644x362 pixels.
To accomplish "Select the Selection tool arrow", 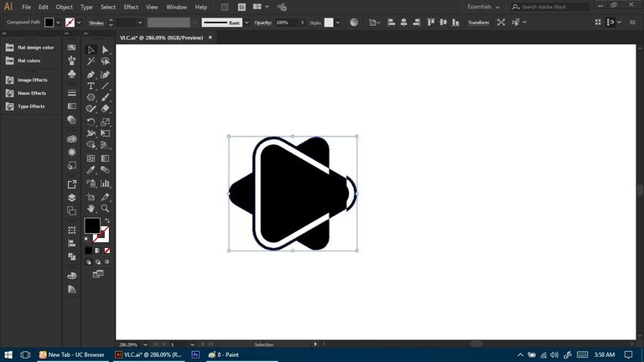I will pyautogui.click(x=91, y=49).
